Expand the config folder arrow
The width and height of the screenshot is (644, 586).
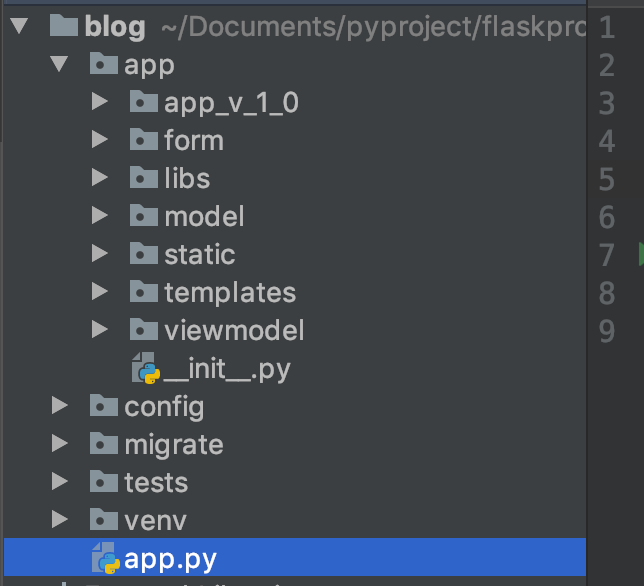coord(59,406)
